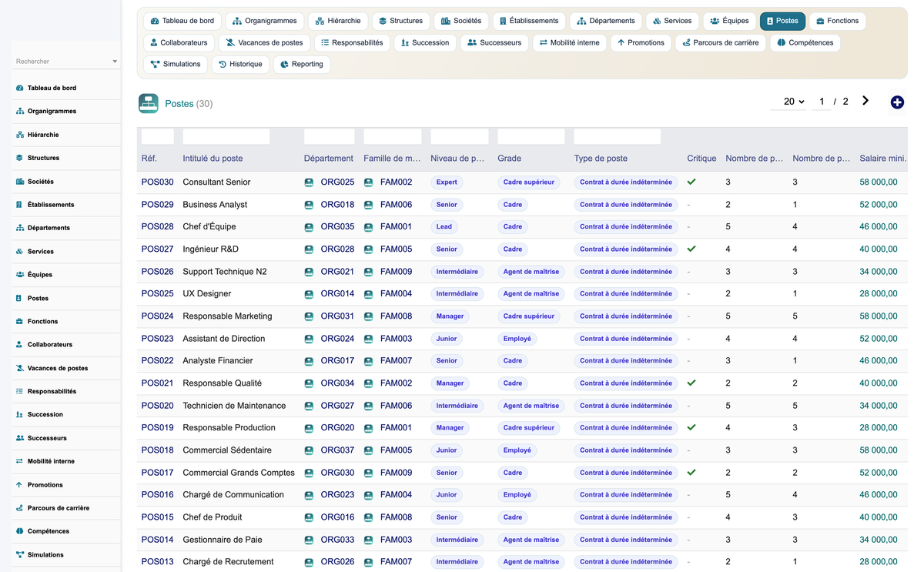Select the active Postes top tab

[x=782, y=21]
